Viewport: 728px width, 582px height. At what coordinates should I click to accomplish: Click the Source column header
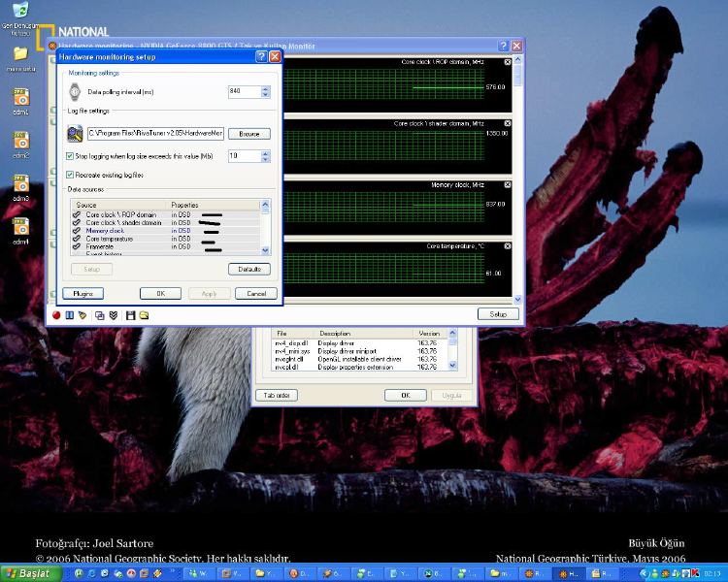point(118,205)
